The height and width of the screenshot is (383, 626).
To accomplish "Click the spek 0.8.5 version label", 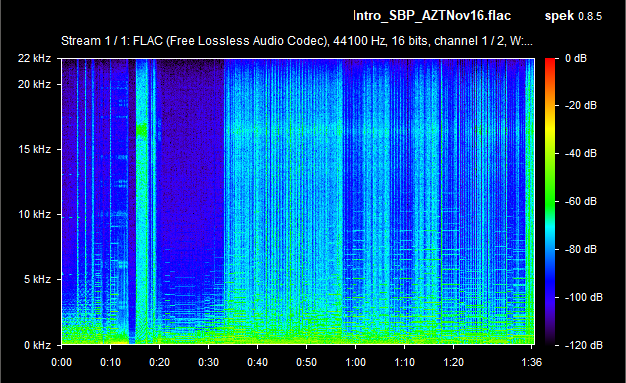I will [573, 16].
